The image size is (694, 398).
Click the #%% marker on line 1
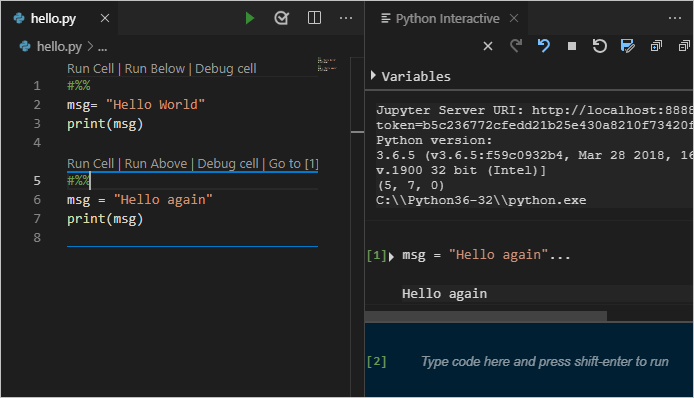78,85
